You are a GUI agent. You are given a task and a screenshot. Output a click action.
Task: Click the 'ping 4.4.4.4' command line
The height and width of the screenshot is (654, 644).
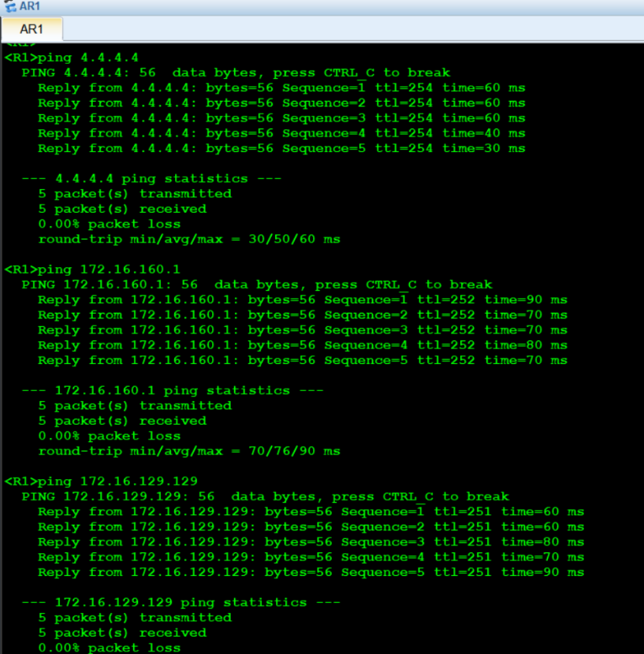(x=72, y=58)
